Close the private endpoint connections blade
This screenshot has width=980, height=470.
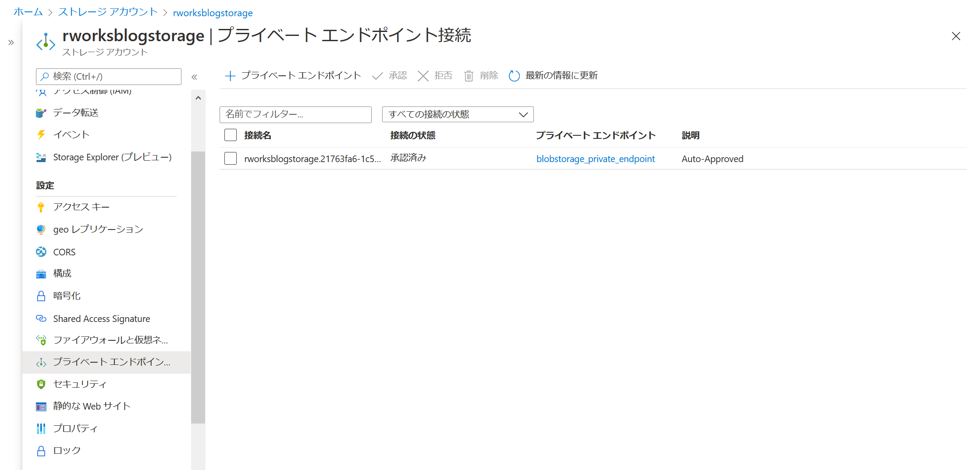click(956, 36)
